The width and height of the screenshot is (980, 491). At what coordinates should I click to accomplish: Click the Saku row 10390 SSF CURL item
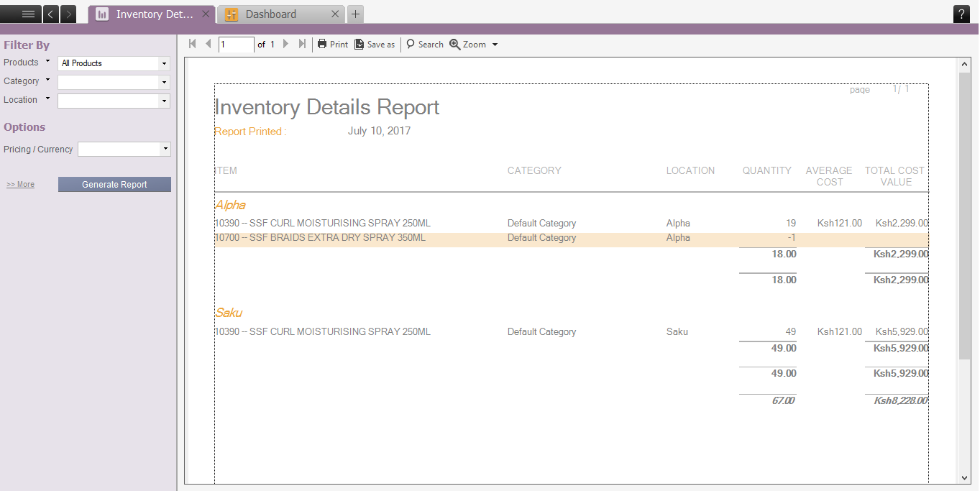click(x=323, y=332)
